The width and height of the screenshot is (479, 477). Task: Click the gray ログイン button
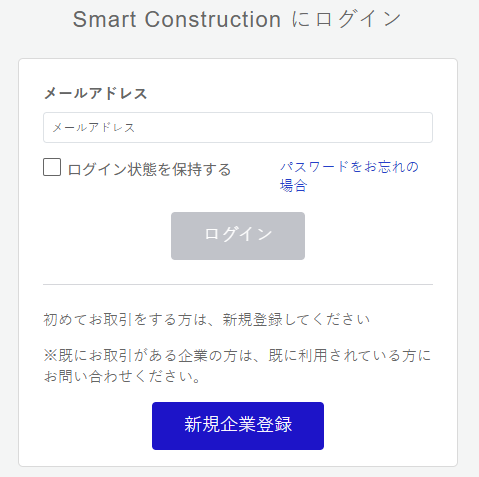pyautogui.click(x=238, y=236)
